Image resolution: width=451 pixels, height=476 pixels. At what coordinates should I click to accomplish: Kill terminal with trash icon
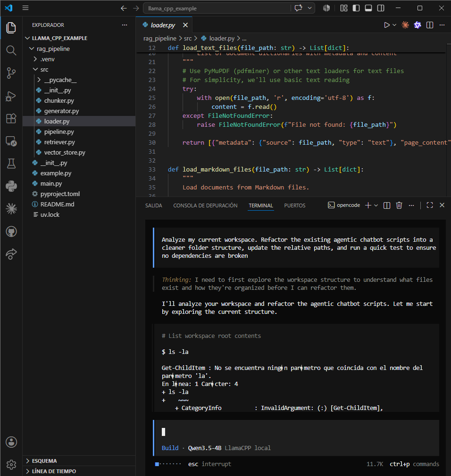click(399, 205)
